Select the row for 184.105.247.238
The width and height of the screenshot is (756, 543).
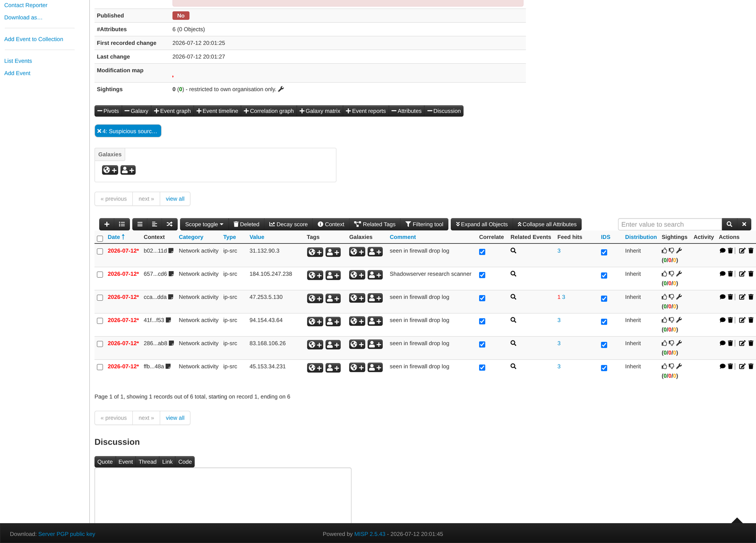point(100,274)
